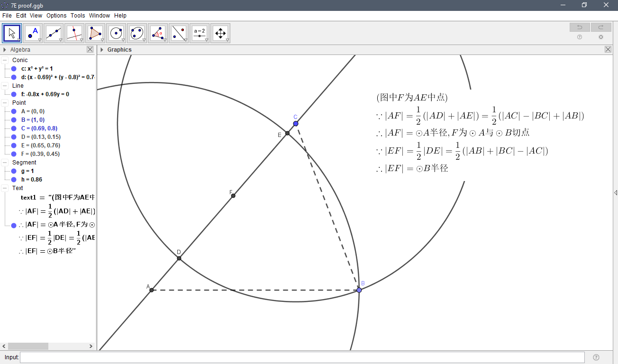Screen dimensions: 618x364
Task: Select the Circle with Center through Point tool
Action: tap(116, 33)
